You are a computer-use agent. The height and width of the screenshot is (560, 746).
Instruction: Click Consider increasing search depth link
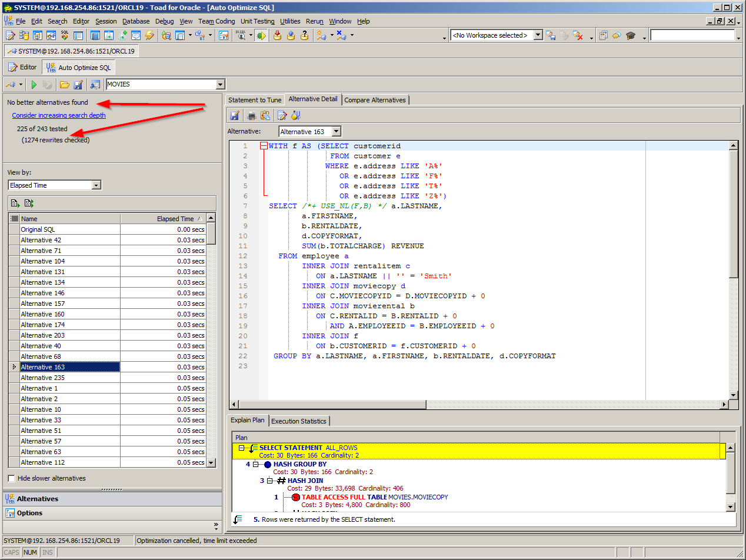click(59, 115)
